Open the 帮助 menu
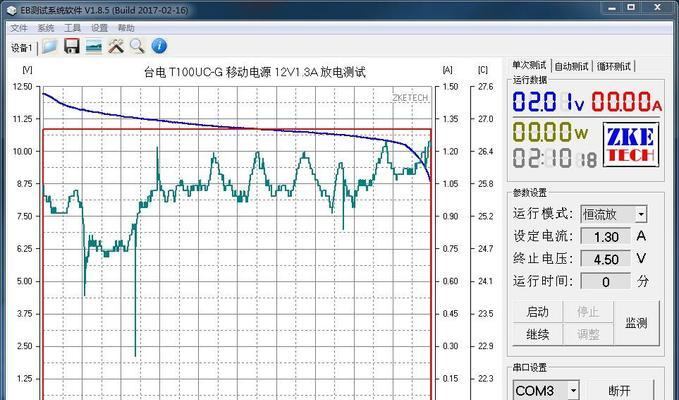 (126, 28)
